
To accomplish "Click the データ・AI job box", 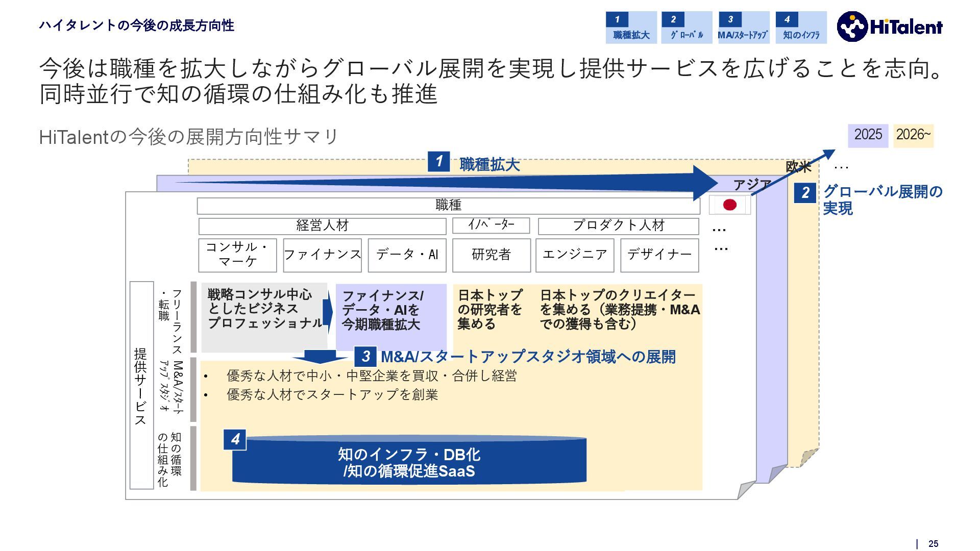I will point(407,255).
